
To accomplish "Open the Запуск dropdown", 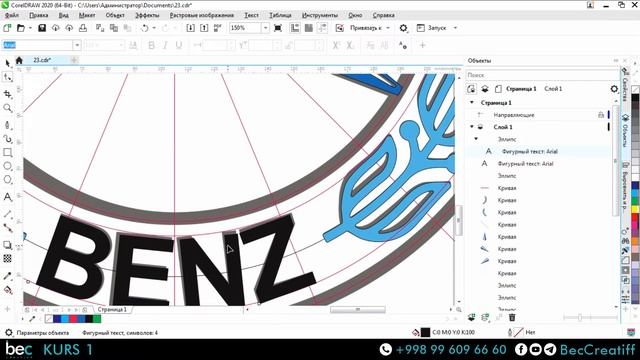I will click(x=455, y=28).
